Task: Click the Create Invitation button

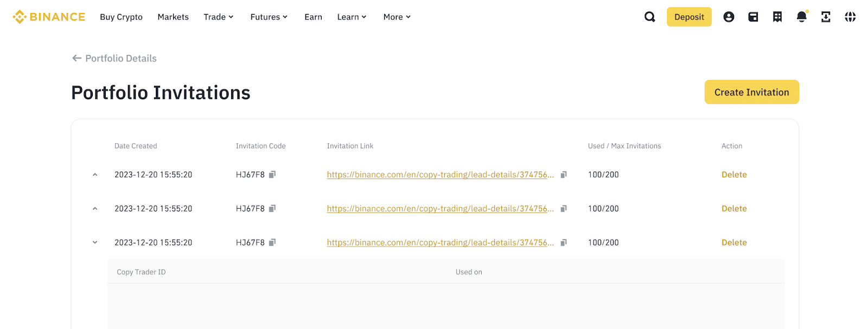Action: 751,92
